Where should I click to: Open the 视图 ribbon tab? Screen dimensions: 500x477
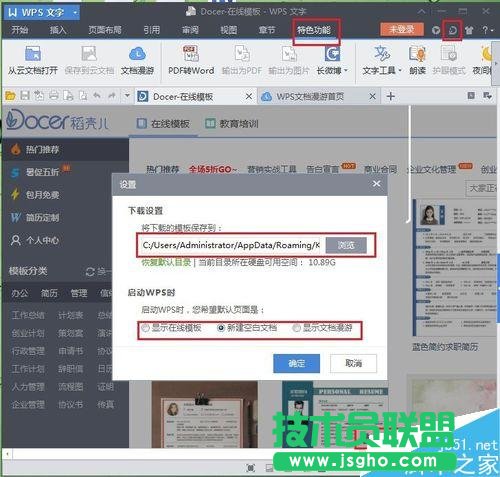(x=229, y=30)
